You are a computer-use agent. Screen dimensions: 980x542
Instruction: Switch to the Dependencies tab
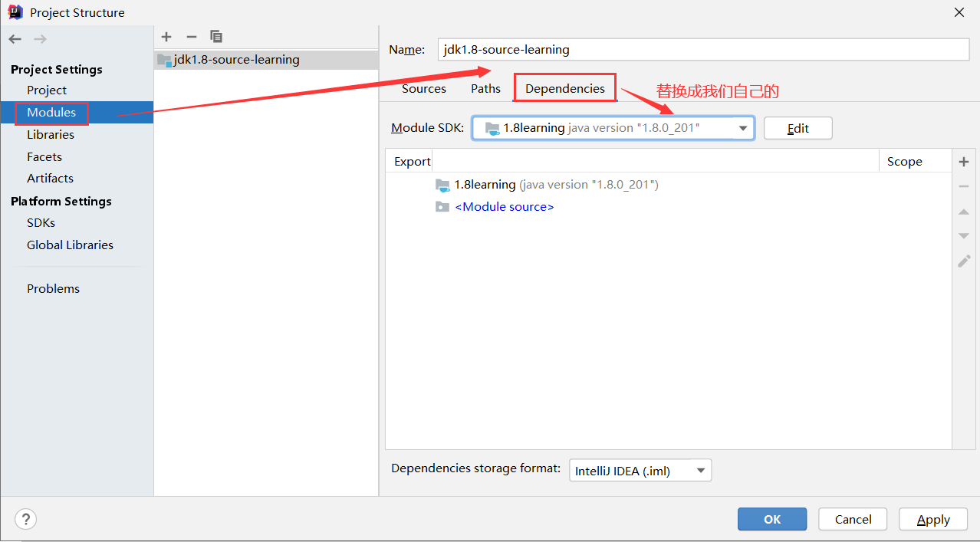tap(565, 89)
